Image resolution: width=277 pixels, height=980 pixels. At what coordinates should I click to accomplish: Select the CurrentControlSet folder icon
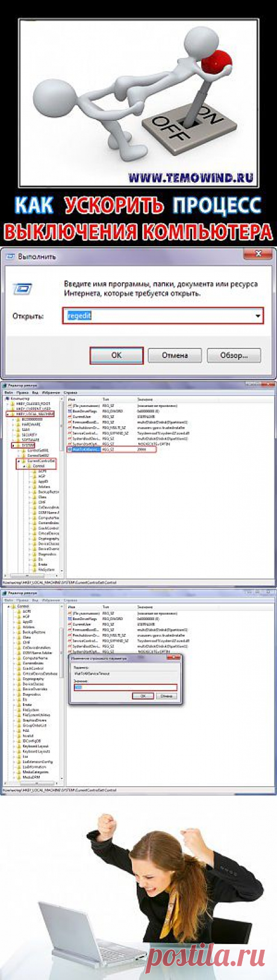(x=23, y=461)
